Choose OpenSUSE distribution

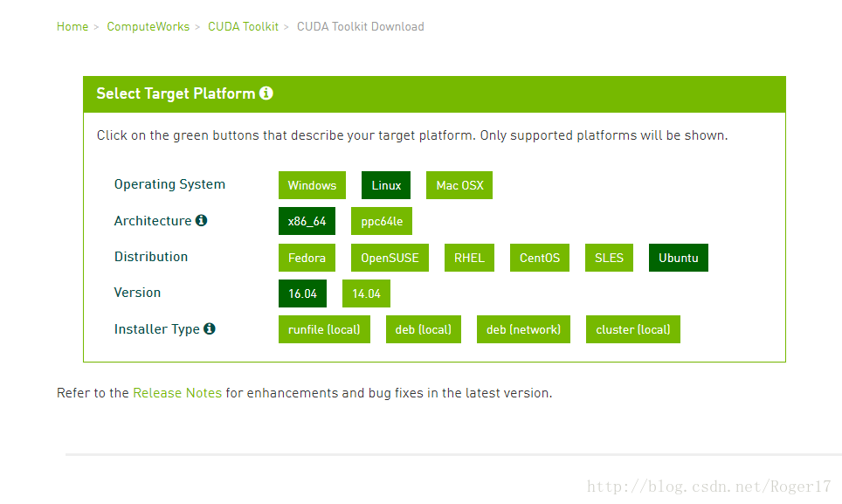click(390, 258)
